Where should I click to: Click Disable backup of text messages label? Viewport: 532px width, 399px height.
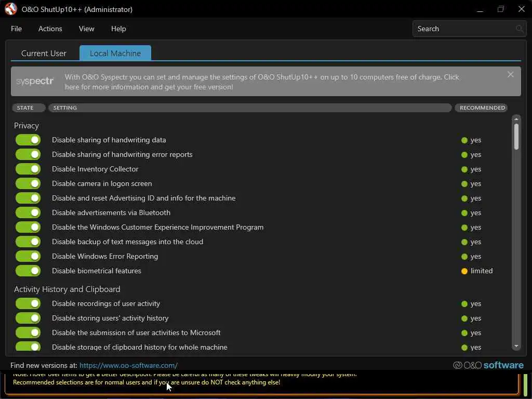[128, 242]
